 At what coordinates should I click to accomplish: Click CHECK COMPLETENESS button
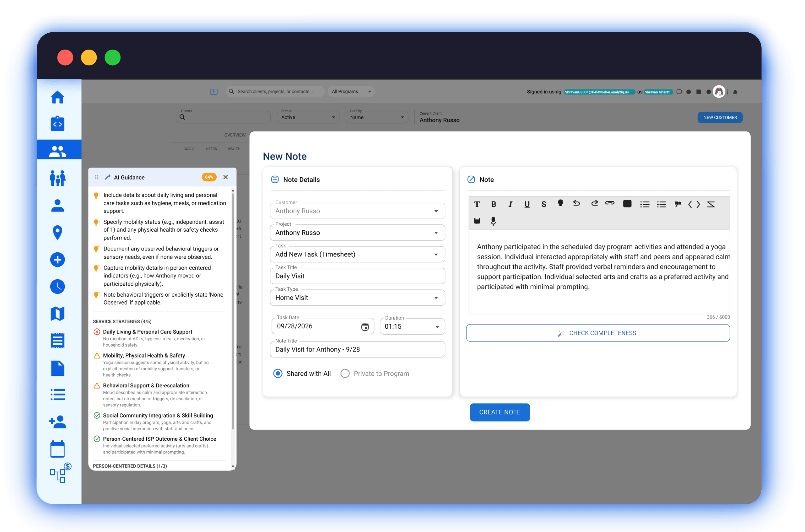click(598, 333)
